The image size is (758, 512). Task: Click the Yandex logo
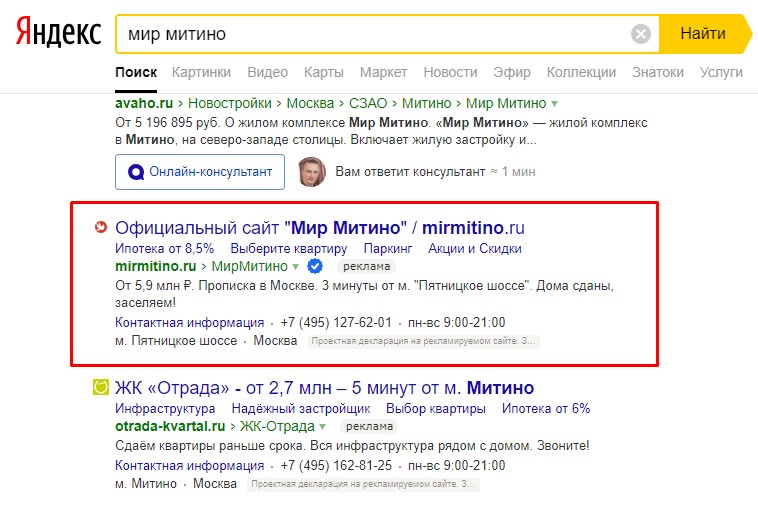(57, 34)
